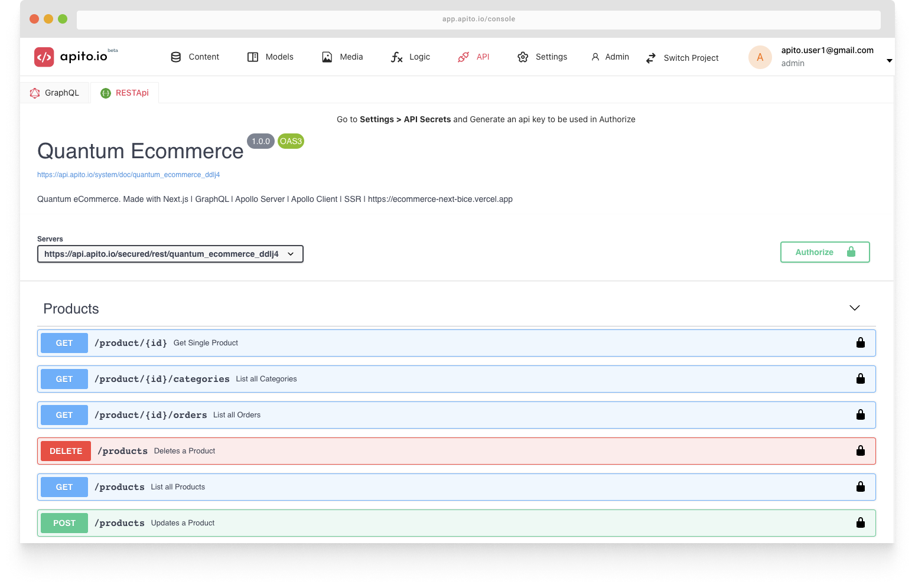This screenshot has width=915, height=588.
Task: Click the 'List all Orders' description
Action: pyautogui.click(x=237, y=415)
